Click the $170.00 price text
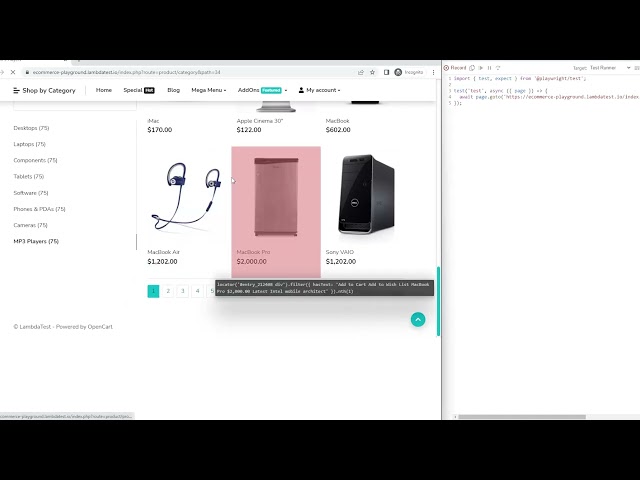 [x=160, y=130]
